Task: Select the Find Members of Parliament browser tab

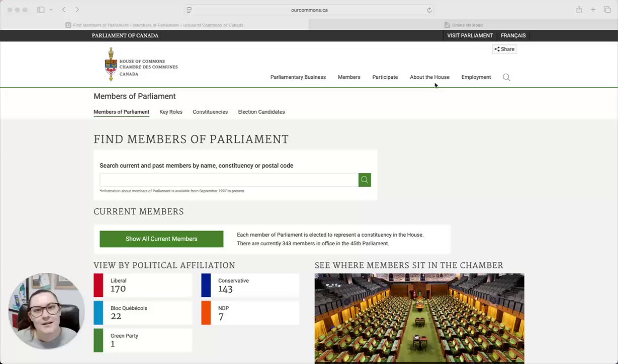Action: (154, 25)
